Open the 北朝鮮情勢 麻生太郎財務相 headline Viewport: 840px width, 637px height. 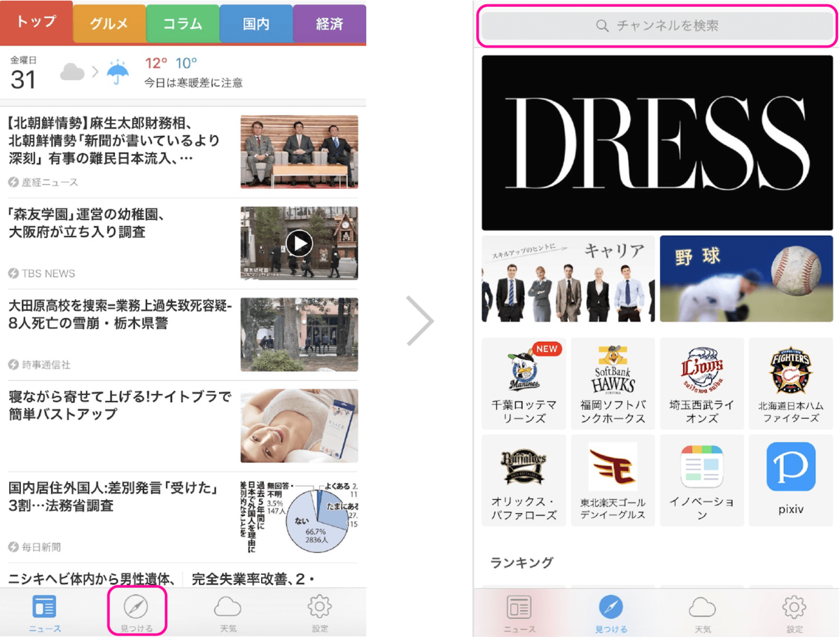coord(114,141)
